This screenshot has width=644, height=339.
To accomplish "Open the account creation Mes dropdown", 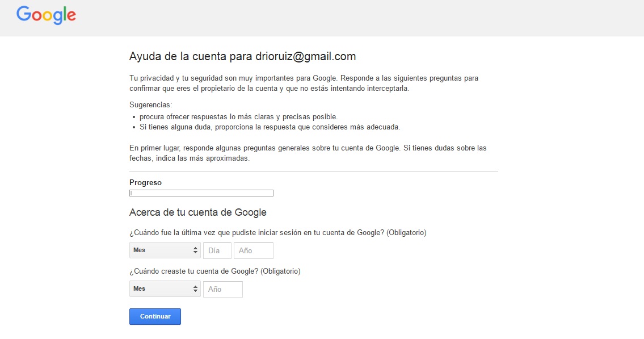I will click(x=165, y=289).
